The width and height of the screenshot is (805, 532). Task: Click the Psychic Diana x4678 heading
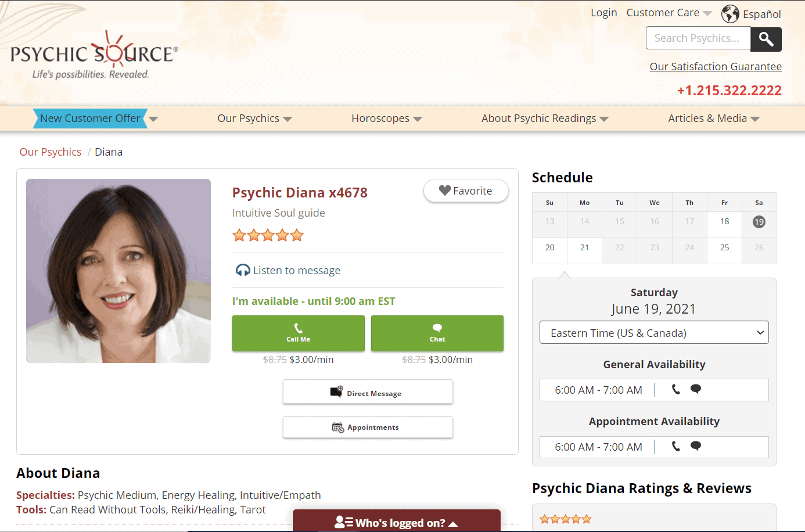click(300, 193)
